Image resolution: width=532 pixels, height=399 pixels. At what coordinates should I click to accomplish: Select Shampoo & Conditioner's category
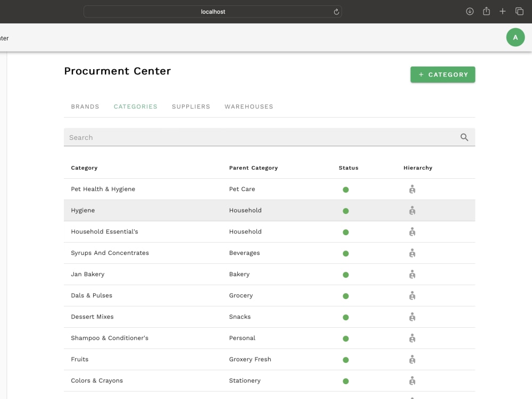point(110,338)
